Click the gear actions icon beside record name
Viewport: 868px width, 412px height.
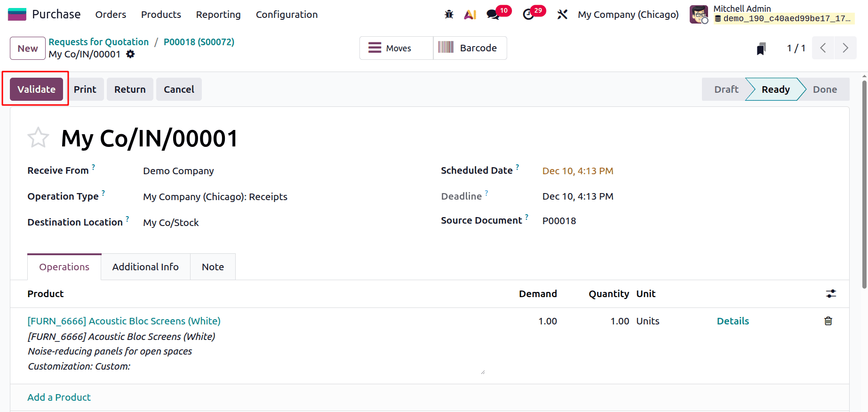pyautogui.click(x=130, y=54)
